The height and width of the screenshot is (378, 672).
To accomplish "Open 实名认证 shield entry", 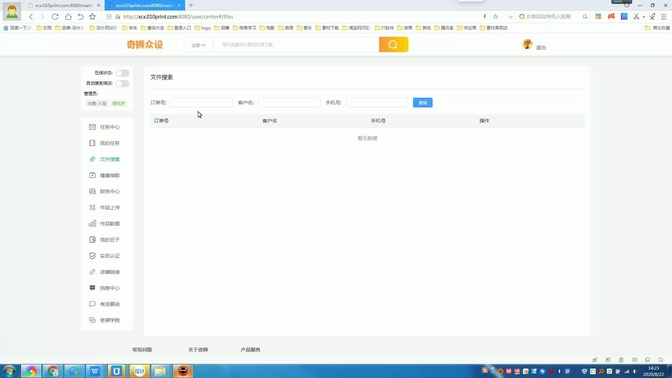I will coord(105,256).
